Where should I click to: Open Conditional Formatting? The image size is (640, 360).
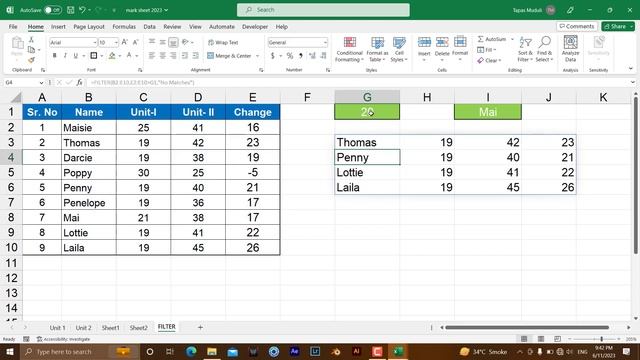click(x=349, y=49)
